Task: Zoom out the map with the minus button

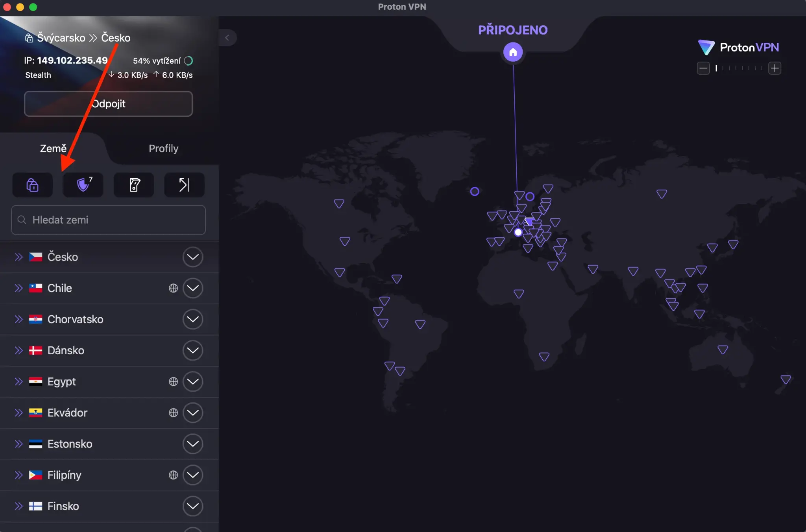Action: pyautogui.click(x=703, y=68)
